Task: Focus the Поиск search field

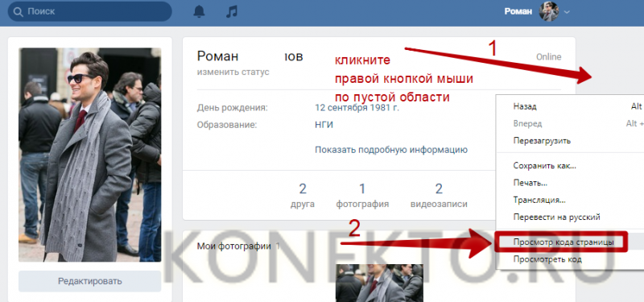Action: (x=89, y=11)
